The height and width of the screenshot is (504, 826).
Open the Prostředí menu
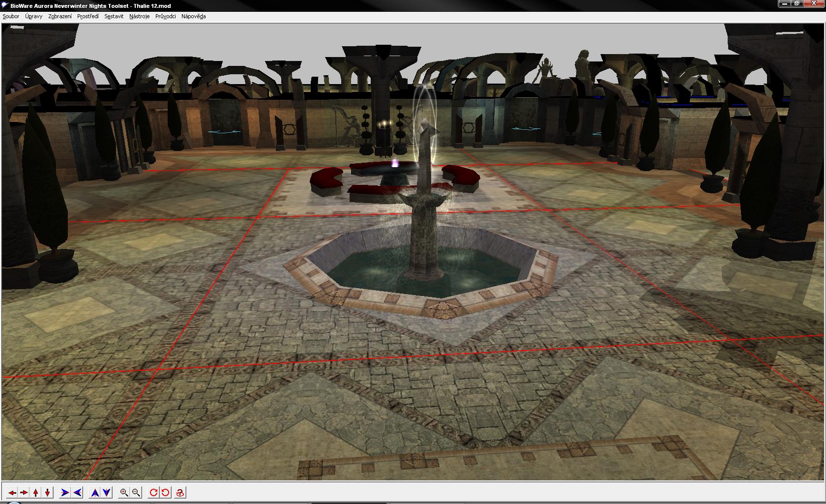[x=88, y=16]
